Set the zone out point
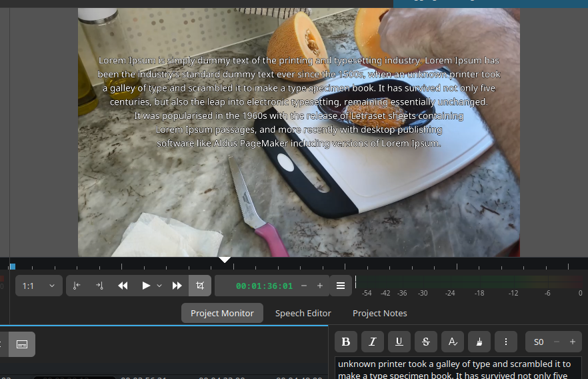Viewport: 588px width, 379px height. click(x=99, y=286)
